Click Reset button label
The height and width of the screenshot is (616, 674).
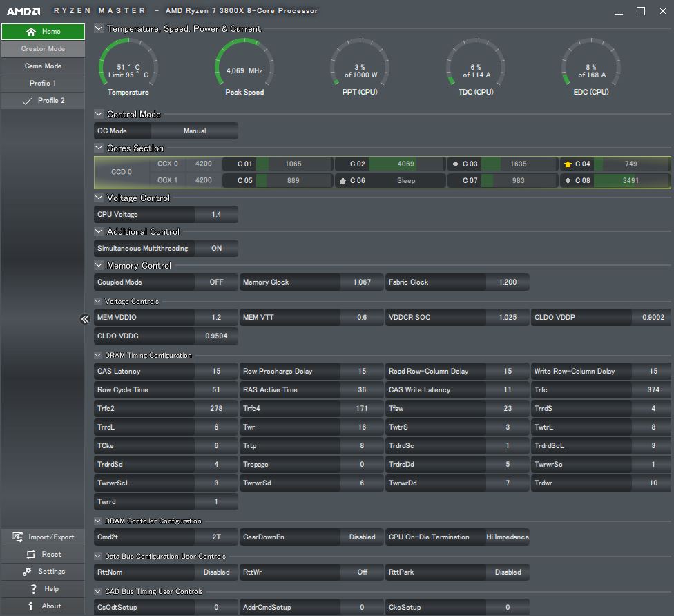[x=51, y=555]
